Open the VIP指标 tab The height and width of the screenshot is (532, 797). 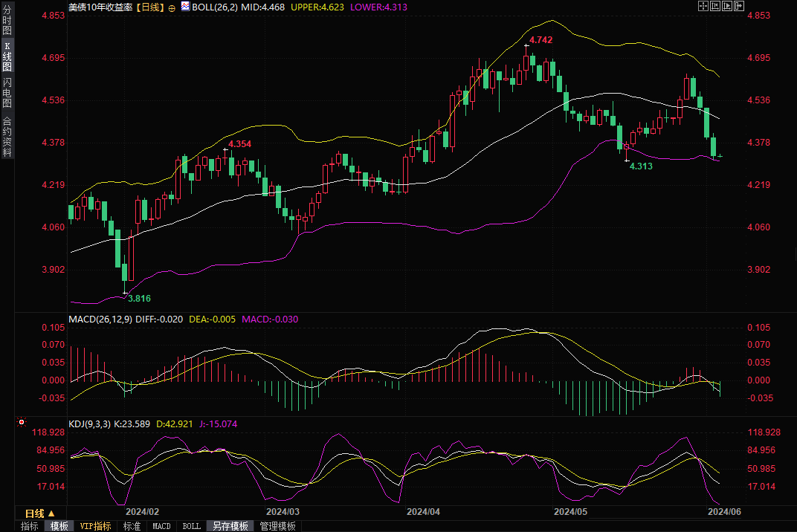coord(95,526)
